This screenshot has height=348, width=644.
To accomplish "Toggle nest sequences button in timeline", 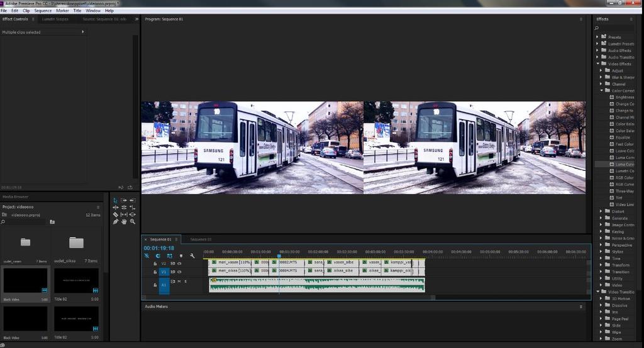I will click(x=147, y=256).
